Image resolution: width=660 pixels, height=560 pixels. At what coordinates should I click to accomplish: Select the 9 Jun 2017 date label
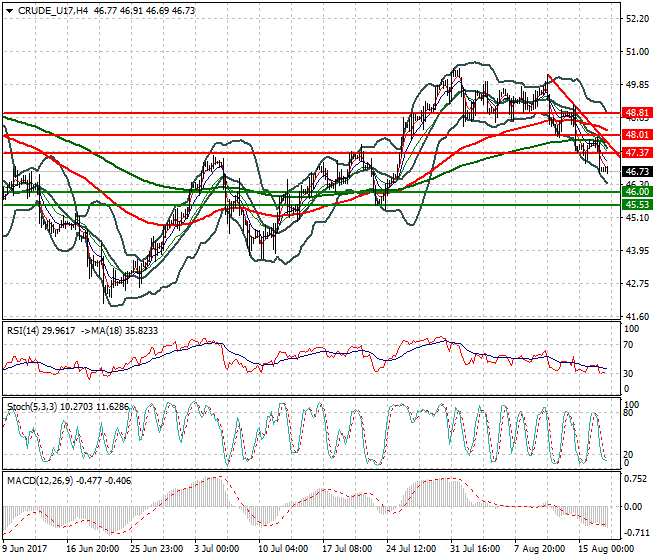(24, 549)
